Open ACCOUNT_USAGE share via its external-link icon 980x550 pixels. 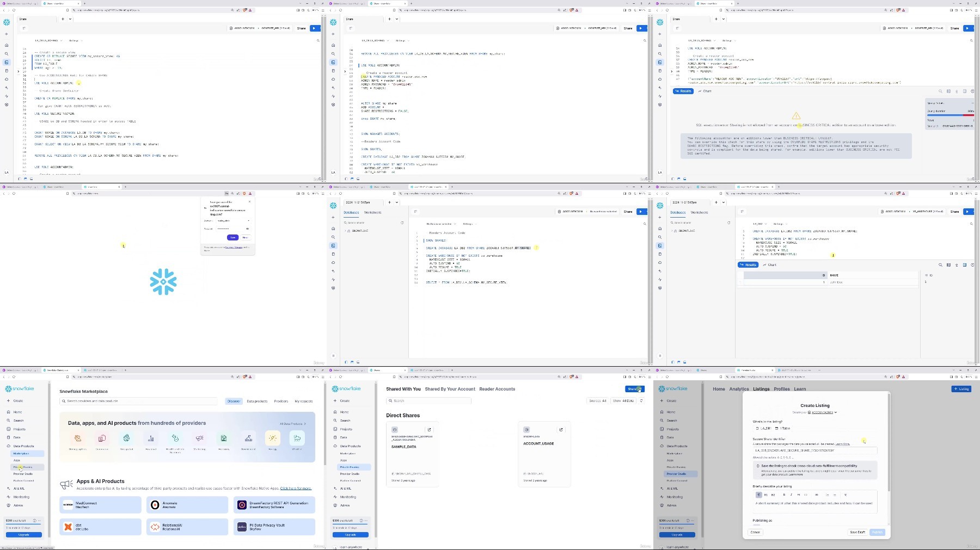tap(561, 429)
